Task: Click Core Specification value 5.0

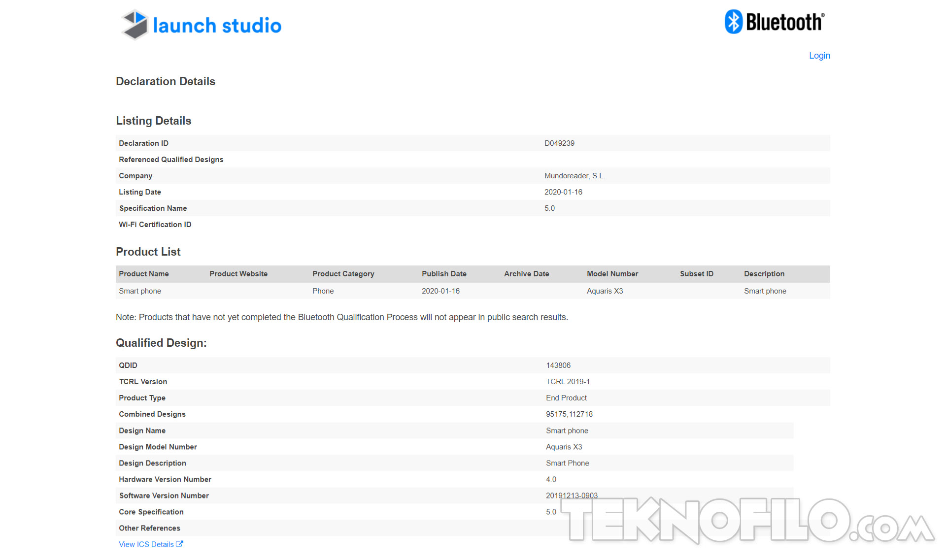Action: click(551, 512)
